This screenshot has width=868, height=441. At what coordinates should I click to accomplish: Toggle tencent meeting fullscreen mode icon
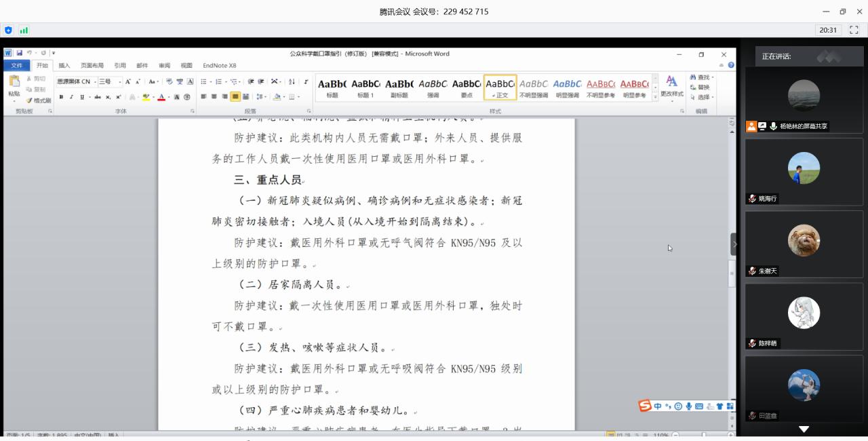pyautogui.click(x=853, y=30)
